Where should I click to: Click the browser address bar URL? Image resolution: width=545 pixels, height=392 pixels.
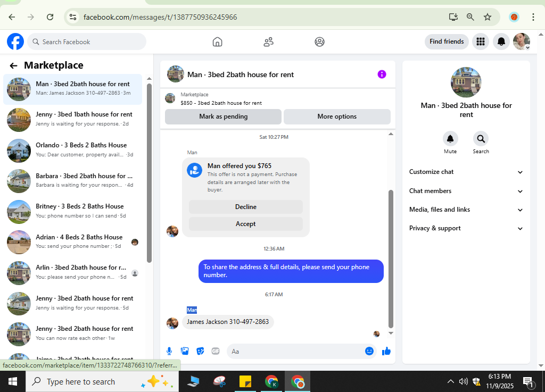point(160,17)
